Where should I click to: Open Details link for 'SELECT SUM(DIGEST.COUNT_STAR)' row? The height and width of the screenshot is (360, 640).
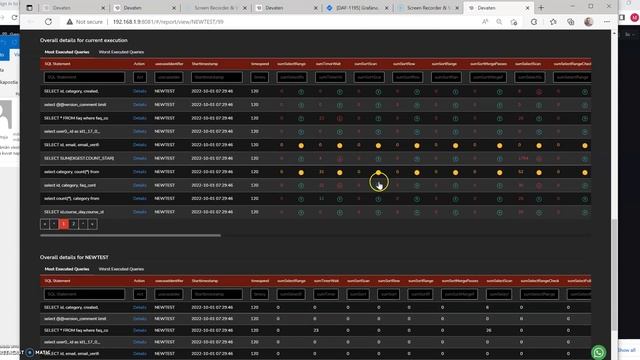click(140, 158)
